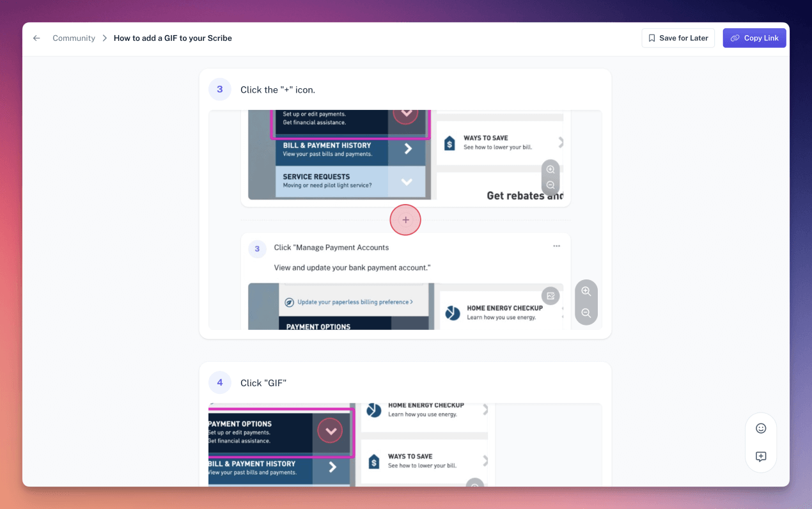The width and height of the screenshot is (812, 509).
Task: Zoom in on the Manage Payment Accounts screenshot
Action: [586, 291]
